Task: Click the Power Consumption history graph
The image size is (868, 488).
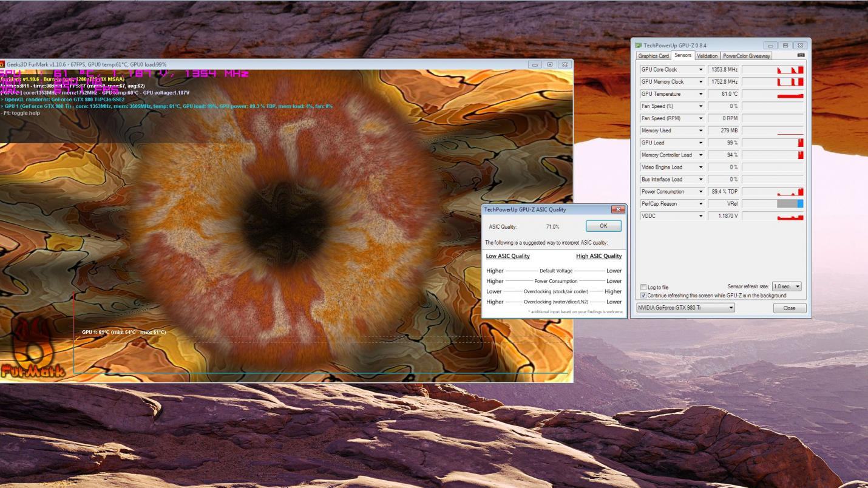Action: [x=773, y=191]
